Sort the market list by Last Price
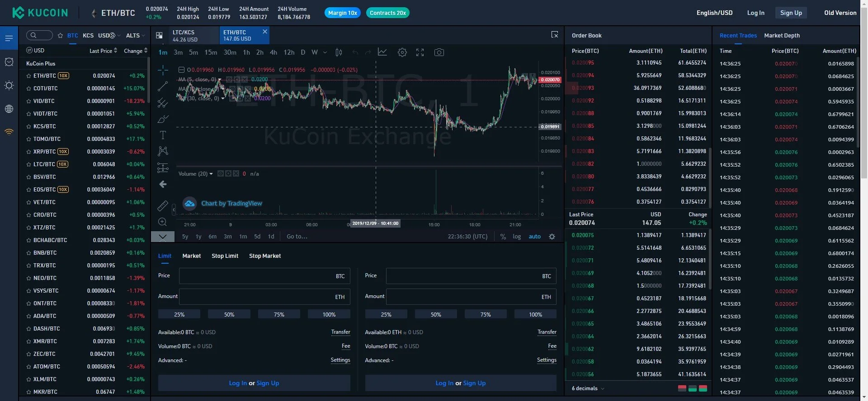868x401 pixels. point(103,51)
